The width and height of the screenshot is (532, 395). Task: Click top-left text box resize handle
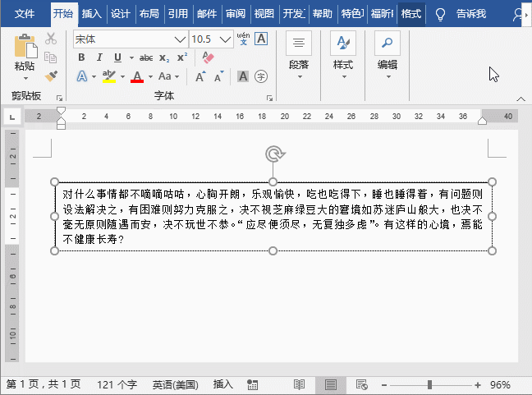tap(54, 182)
